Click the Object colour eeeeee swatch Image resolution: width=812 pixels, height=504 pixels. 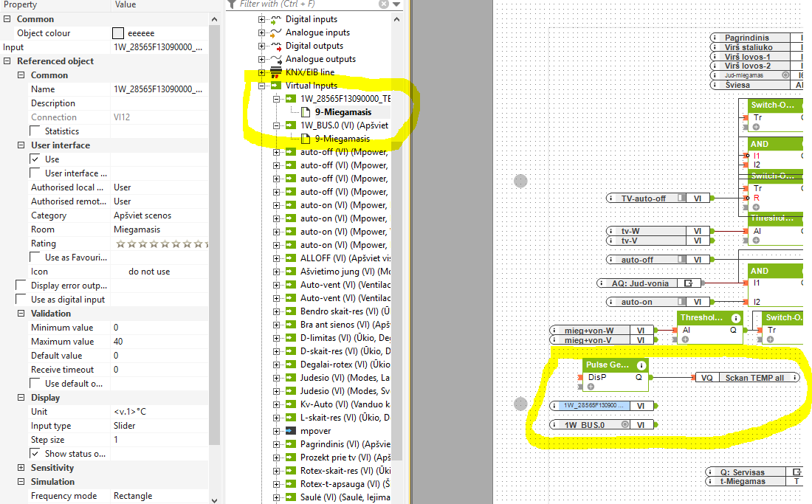[x=118, y=33]
